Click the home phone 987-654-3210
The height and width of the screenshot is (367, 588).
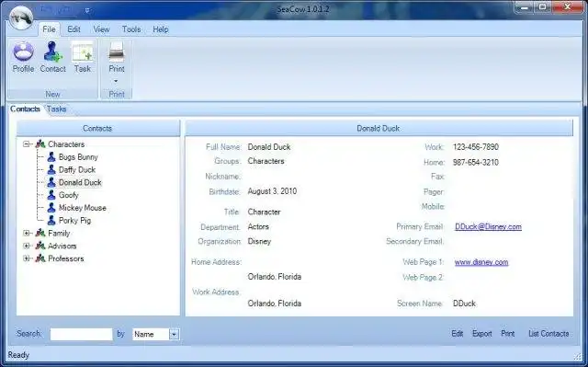pyautogui.click(x=476, y=163)
